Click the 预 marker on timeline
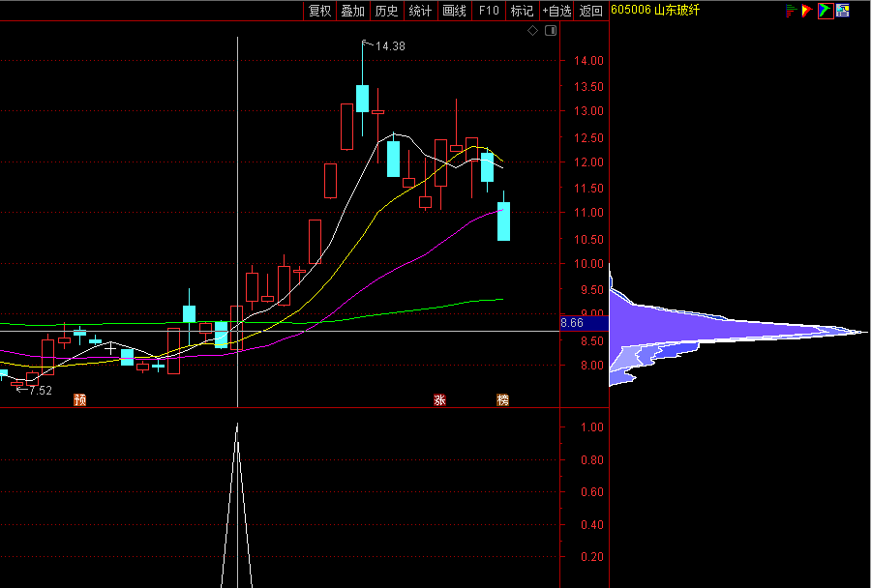 (80, 399)
